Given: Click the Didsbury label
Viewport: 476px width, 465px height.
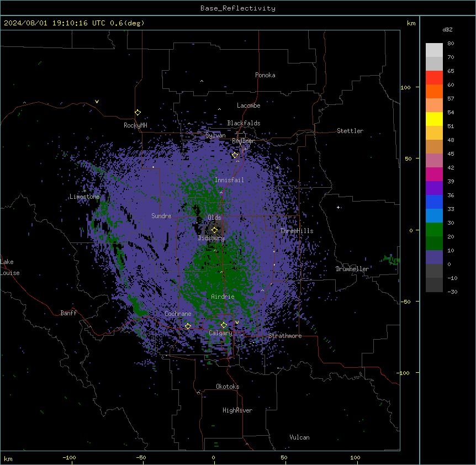Looking at the screenshot, I should [x=211, y=238].
